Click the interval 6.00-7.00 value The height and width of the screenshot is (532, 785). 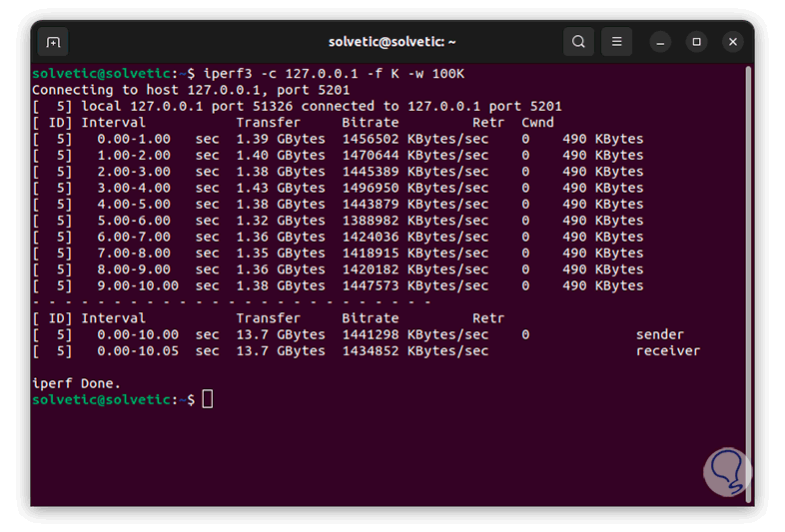(x=134, y=237)
